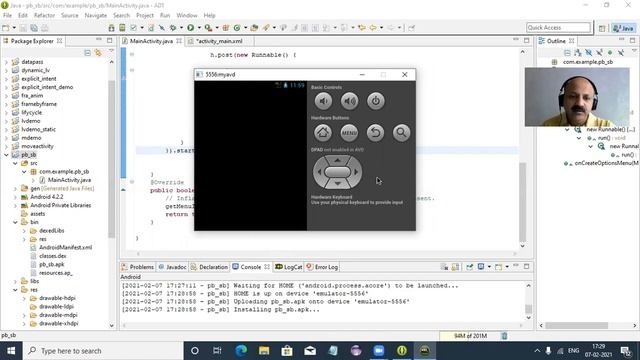640x360 pixels.
Task: Select MainActivity.java in Package Explorer
Action: 69,180
